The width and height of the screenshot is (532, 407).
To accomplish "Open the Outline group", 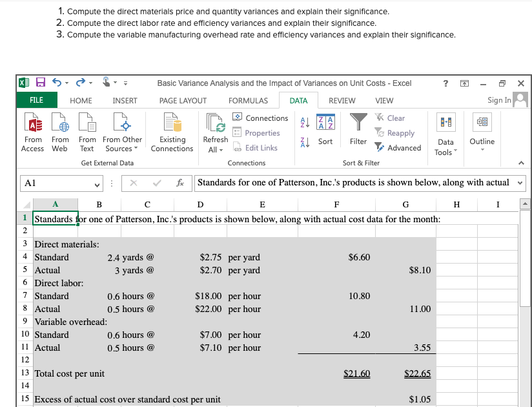I will (x=482, y=132).
